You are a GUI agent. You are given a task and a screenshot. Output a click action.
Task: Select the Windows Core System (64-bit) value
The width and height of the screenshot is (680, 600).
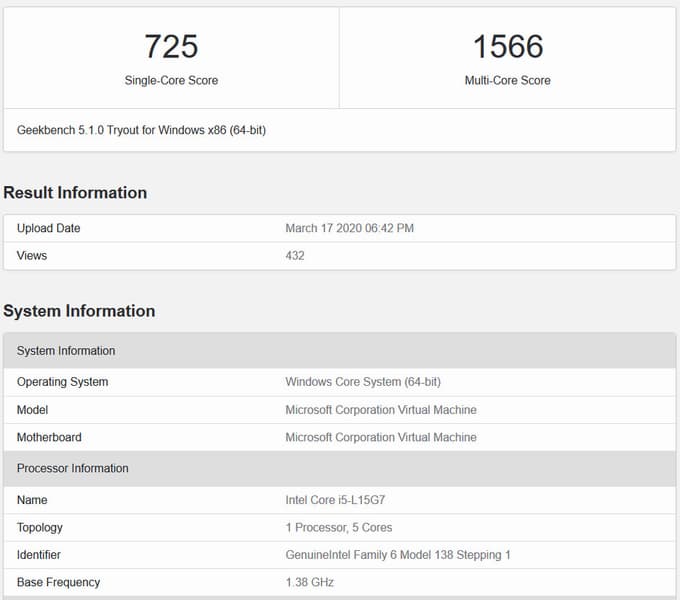click(363, 382)
